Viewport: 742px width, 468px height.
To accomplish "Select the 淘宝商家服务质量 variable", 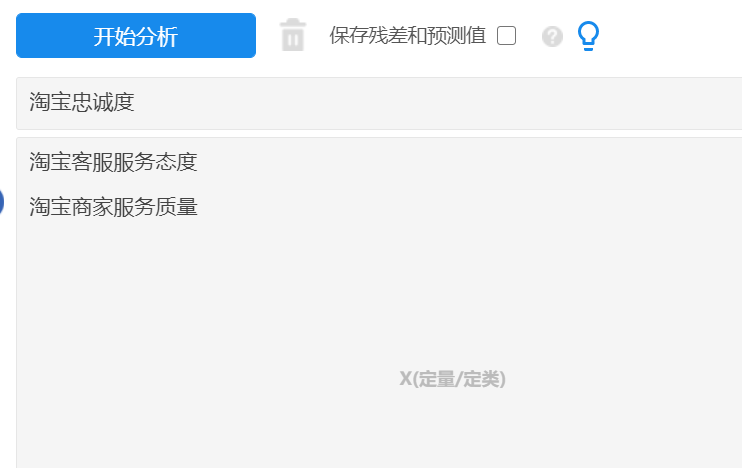I will [113, 207].
